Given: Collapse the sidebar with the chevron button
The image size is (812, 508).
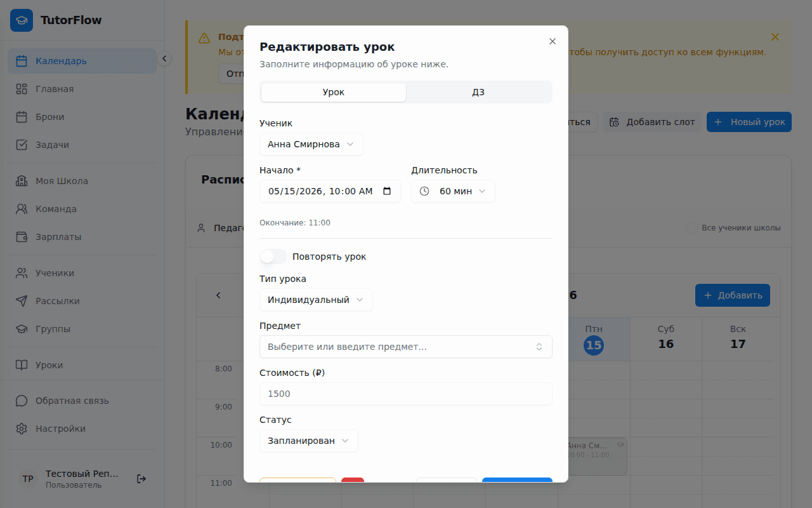Looking at the screenshot, I should [164, 58].
